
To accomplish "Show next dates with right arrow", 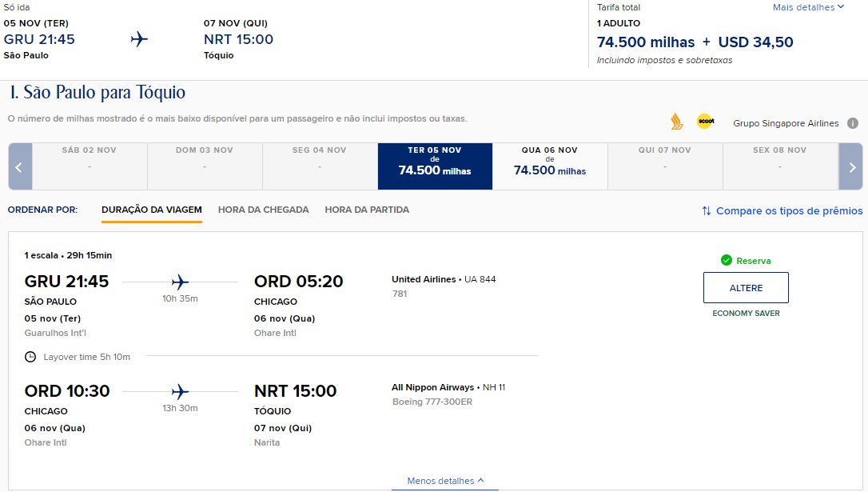I will [x=851, y=166].
